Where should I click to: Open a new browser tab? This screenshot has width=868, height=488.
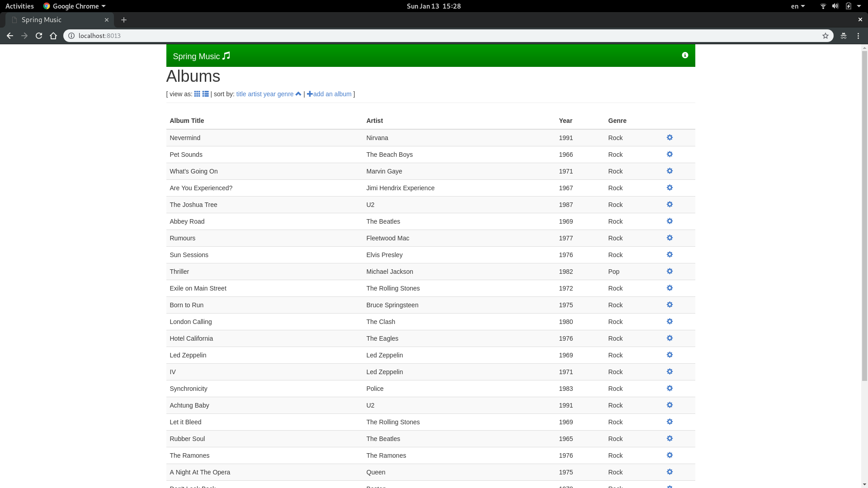click(124, 20)
